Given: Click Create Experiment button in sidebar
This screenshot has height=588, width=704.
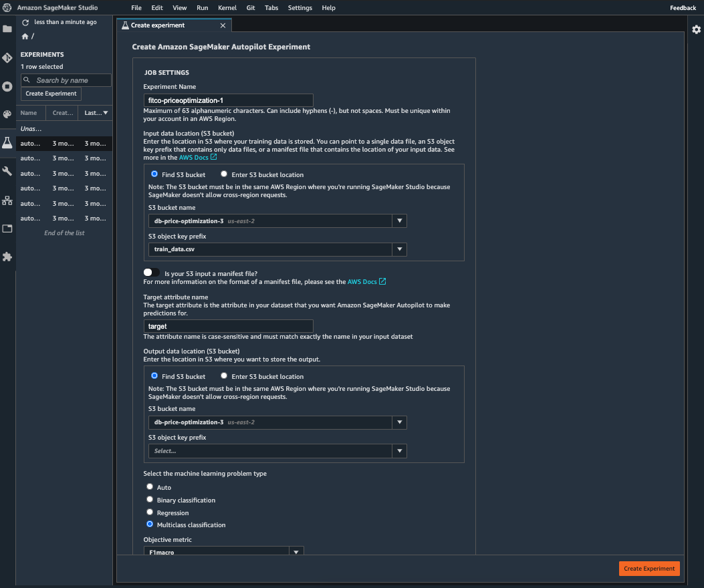Looking at the screenshot, I should 51,94.
